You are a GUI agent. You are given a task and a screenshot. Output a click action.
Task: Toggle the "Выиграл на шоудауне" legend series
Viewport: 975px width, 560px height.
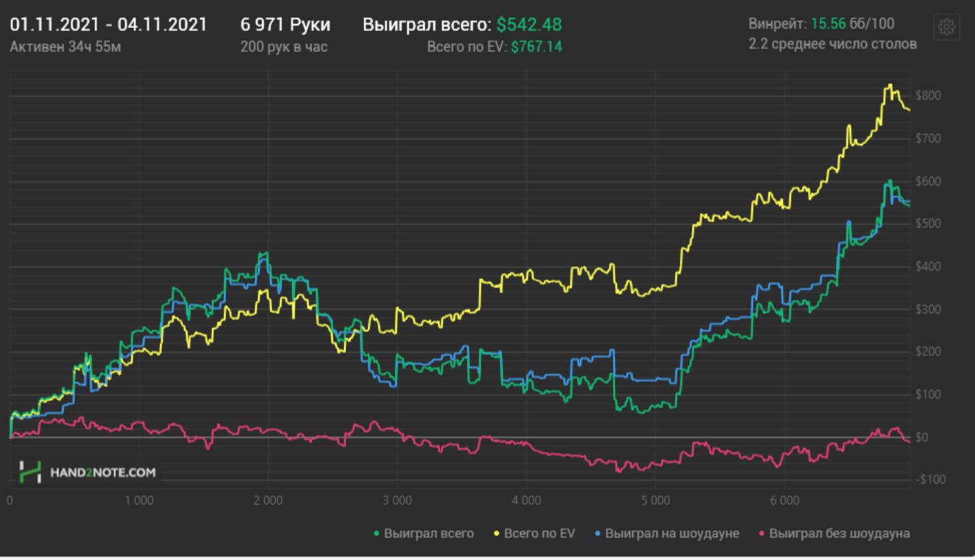coord(666,533)
